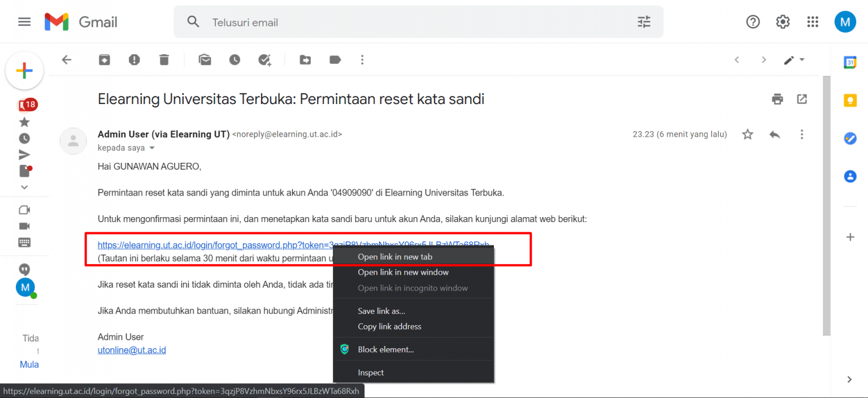Collapse the More labels section in the sidebar
Viewport: 868px width, 398px height.
24,187
